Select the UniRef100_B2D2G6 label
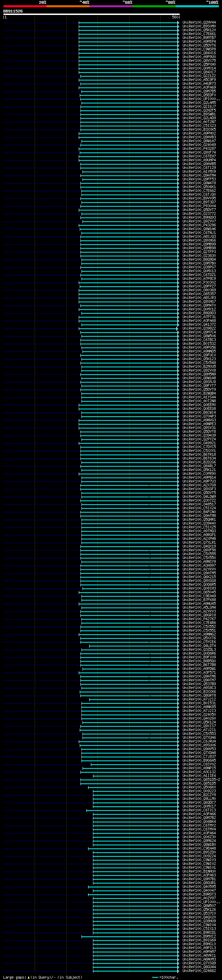 199,462
